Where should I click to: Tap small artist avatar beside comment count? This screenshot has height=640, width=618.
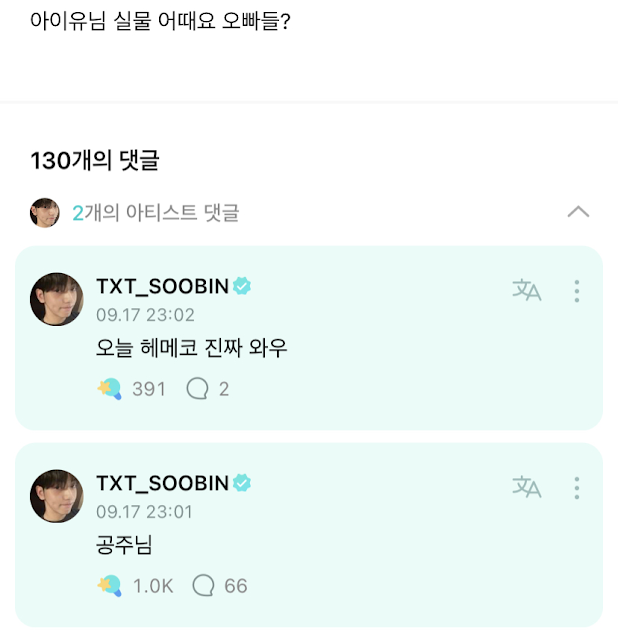coord(45,212)
